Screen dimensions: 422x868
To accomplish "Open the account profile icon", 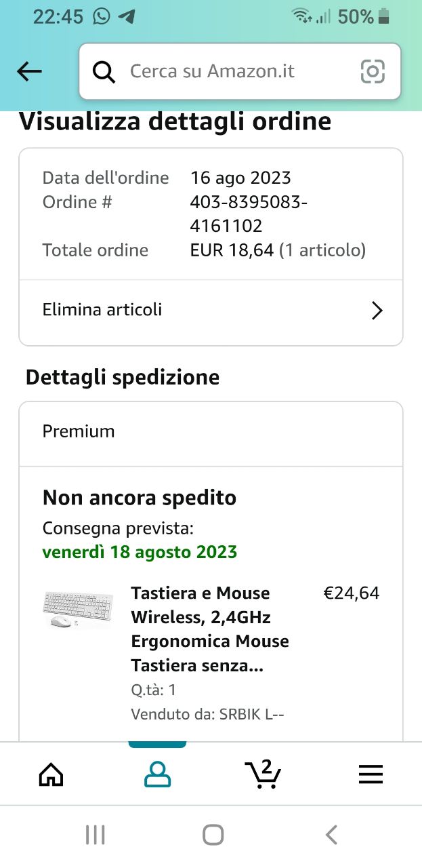I will [157, 774].
